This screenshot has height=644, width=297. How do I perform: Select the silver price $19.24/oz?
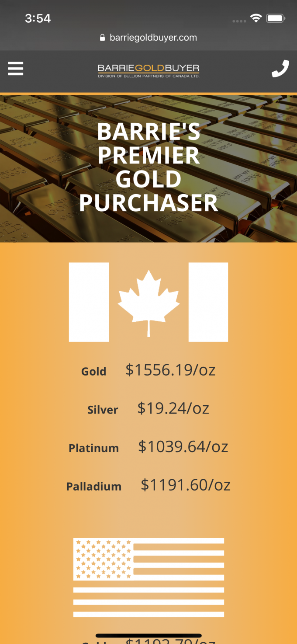(x=173, y=408)
